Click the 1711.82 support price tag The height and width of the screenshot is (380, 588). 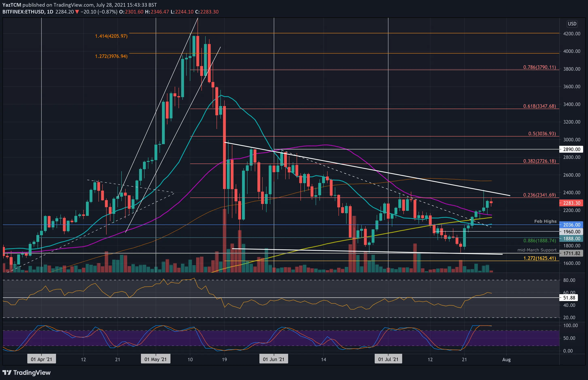(572, 253)
